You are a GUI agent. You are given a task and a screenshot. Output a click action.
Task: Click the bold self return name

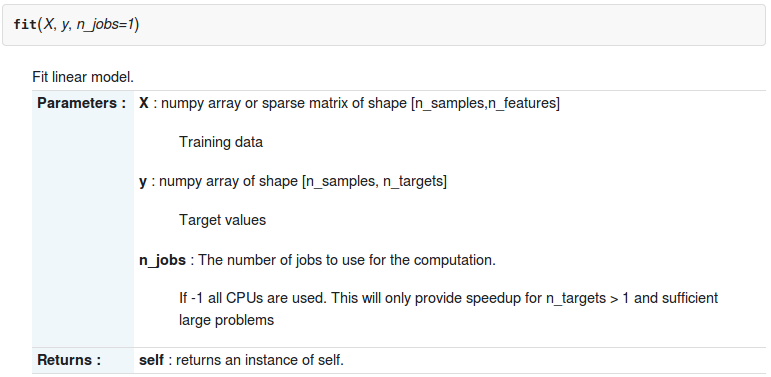pos(151,360)
